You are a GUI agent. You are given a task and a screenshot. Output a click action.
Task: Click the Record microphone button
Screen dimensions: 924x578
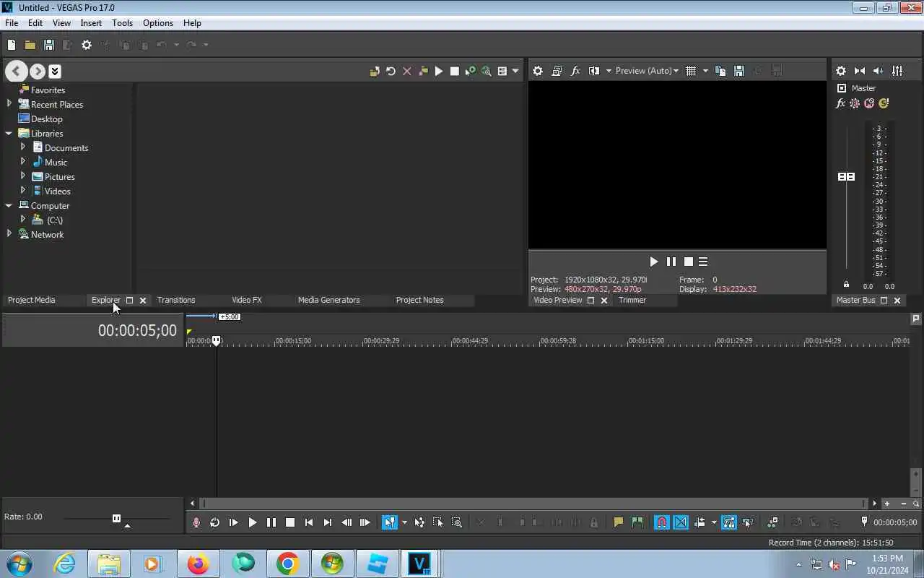tap(196, 522)
